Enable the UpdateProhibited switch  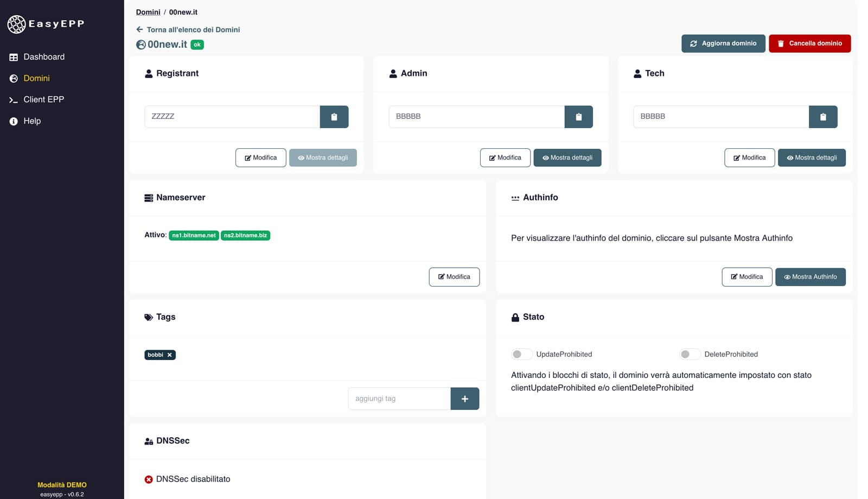521,355
